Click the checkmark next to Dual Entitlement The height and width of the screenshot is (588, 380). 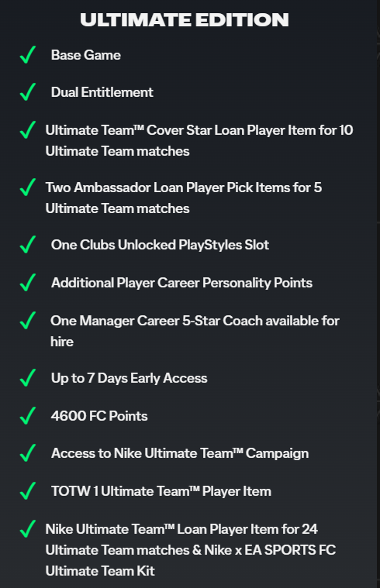tap(28, 92)
